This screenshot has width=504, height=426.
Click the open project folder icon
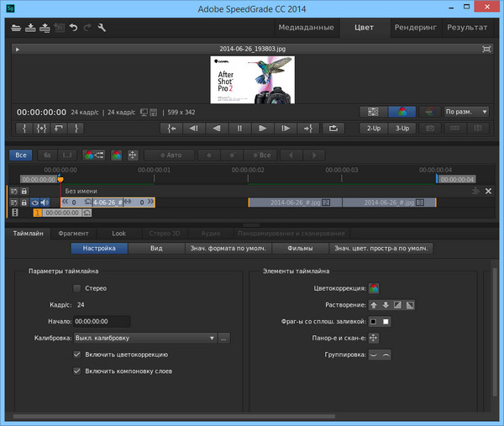pyautogui.click(x=17, y=28)
